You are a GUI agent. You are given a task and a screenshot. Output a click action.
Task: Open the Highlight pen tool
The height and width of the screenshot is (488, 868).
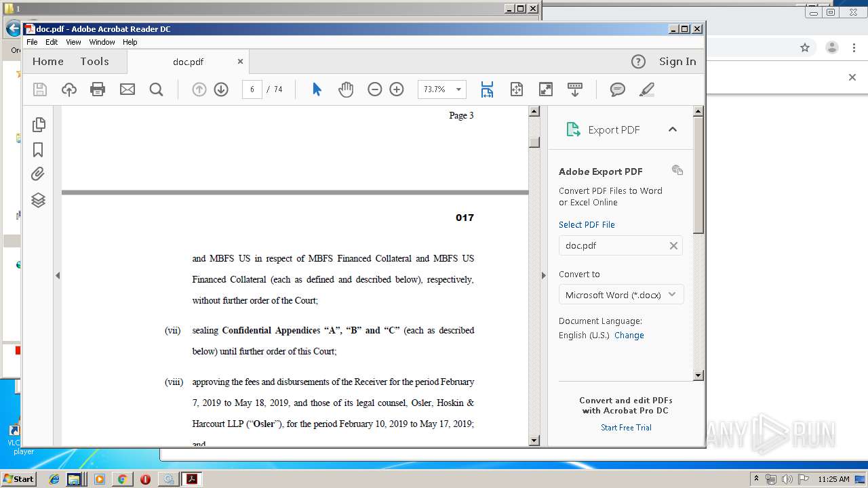(647, 89)
